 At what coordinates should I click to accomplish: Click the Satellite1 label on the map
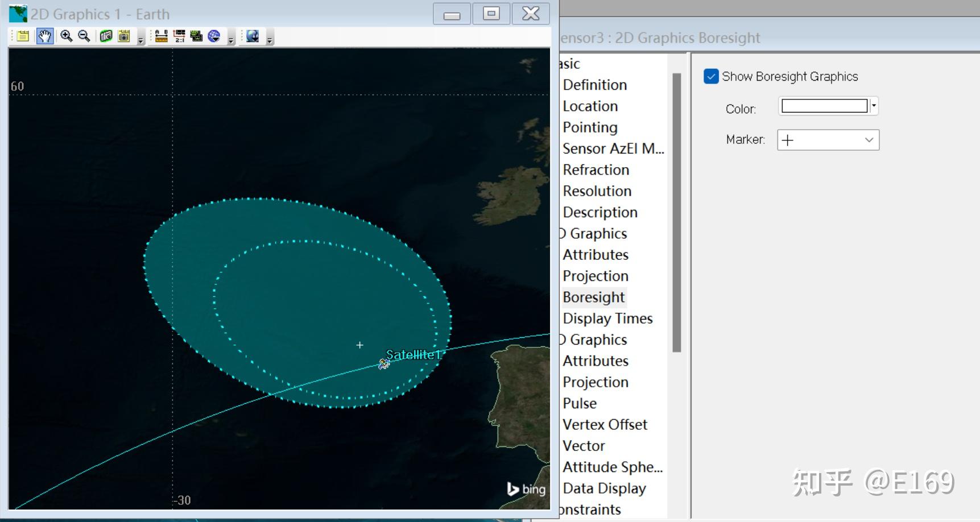click(x=413, y=354)
